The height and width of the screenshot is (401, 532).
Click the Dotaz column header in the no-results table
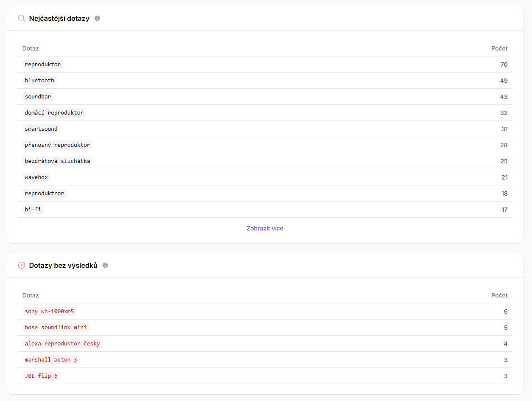click(x=31, y=295)
